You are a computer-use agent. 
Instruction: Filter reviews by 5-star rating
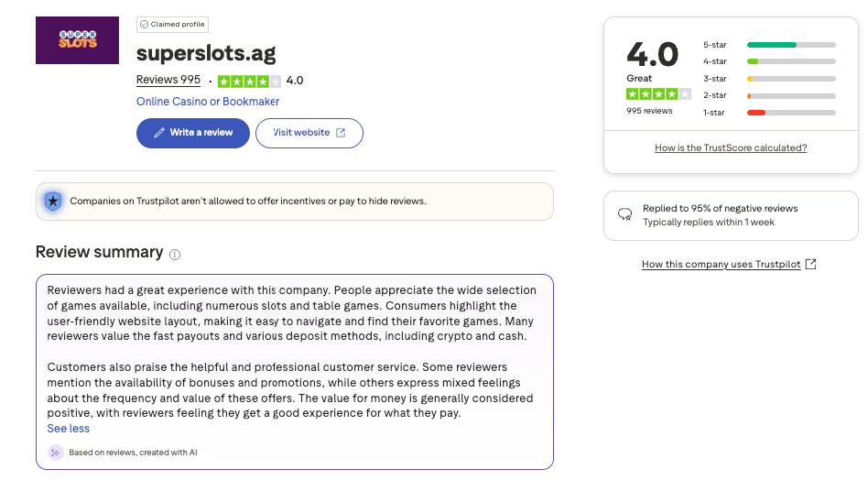(x=791, y=44)
